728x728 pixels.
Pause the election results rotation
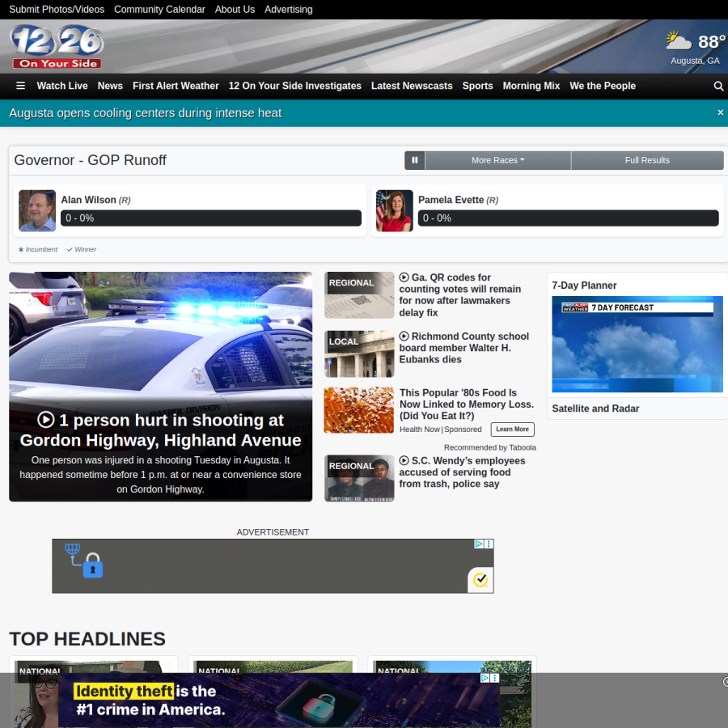[415, 160]
